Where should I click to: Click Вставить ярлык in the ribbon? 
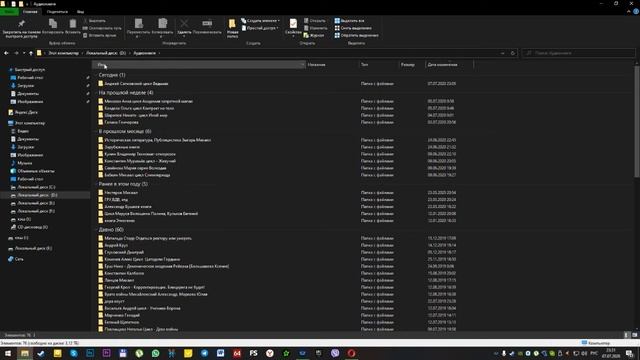tap(100, 36)
